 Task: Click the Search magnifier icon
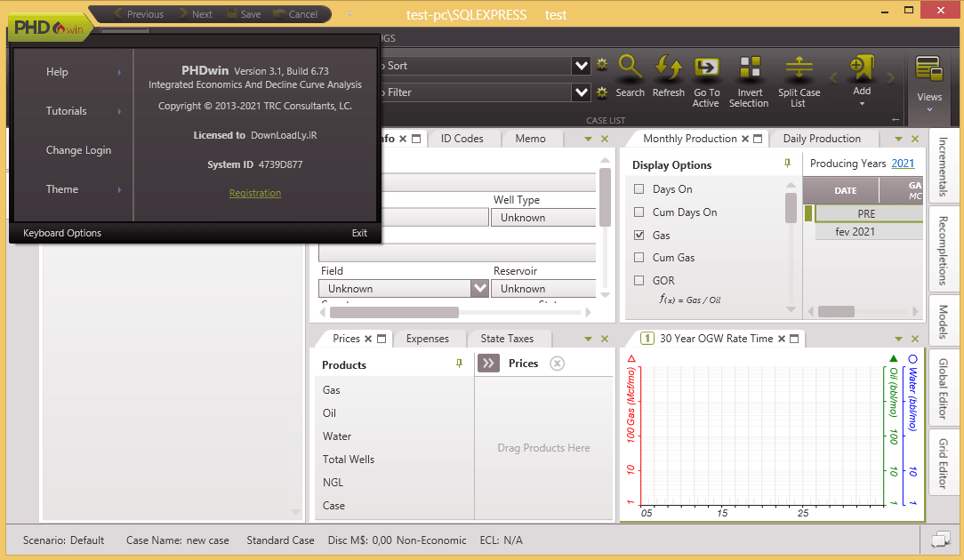coord(630,68)
